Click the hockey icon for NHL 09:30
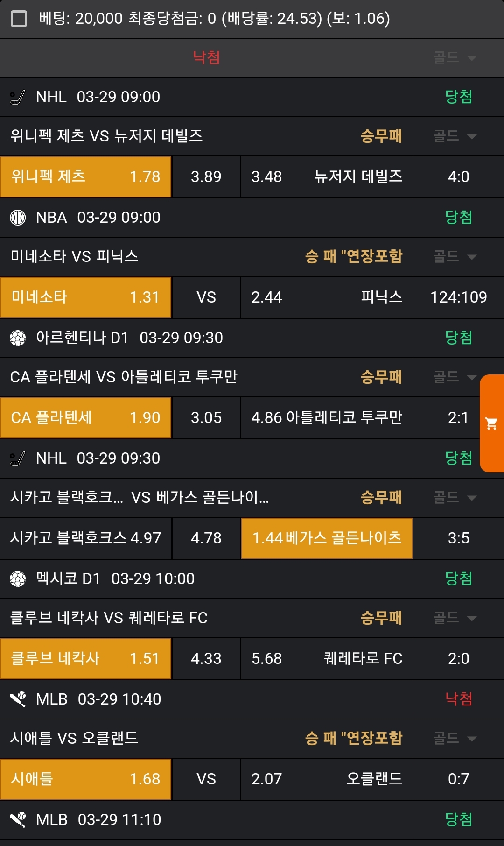The height and width of the screenshot is (846, 504). [18, 458]
